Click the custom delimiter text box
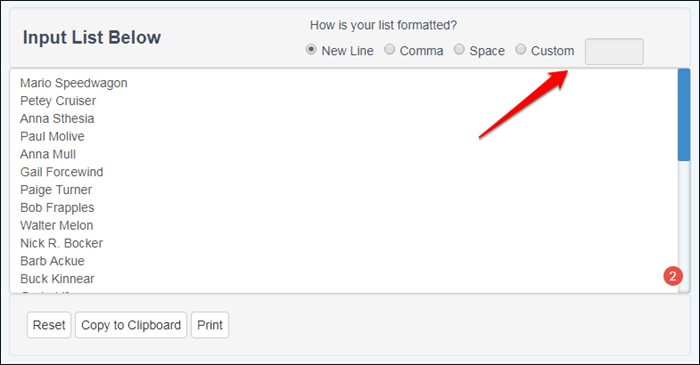The width and height of the screenshot is (700, 365). click(614, 52)
